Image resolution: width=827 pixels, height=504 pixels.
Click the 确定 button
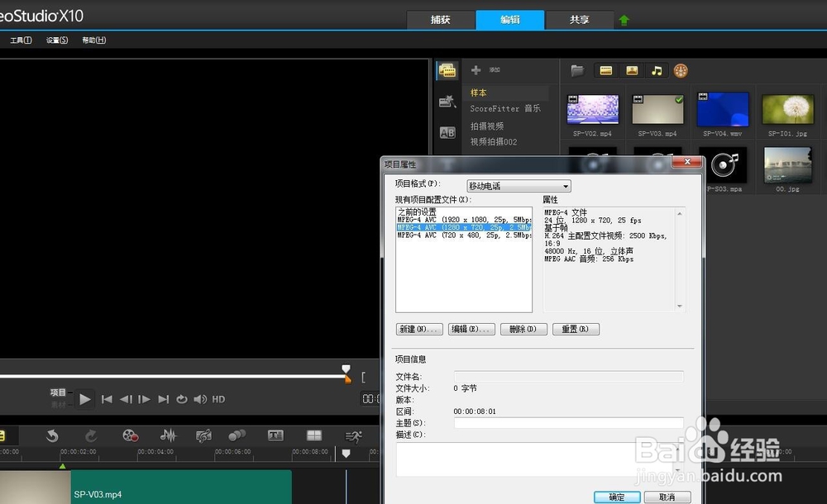pyautogui.click(x=617, y=497)
